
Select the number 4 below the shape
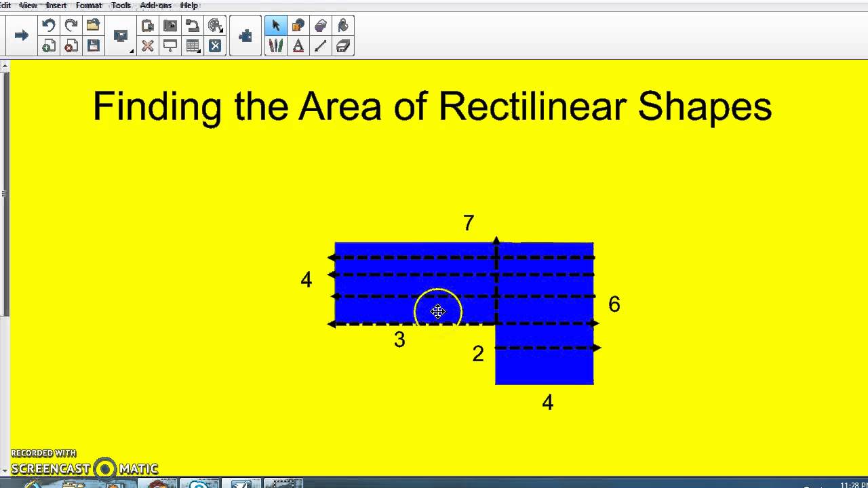(548, 403)
